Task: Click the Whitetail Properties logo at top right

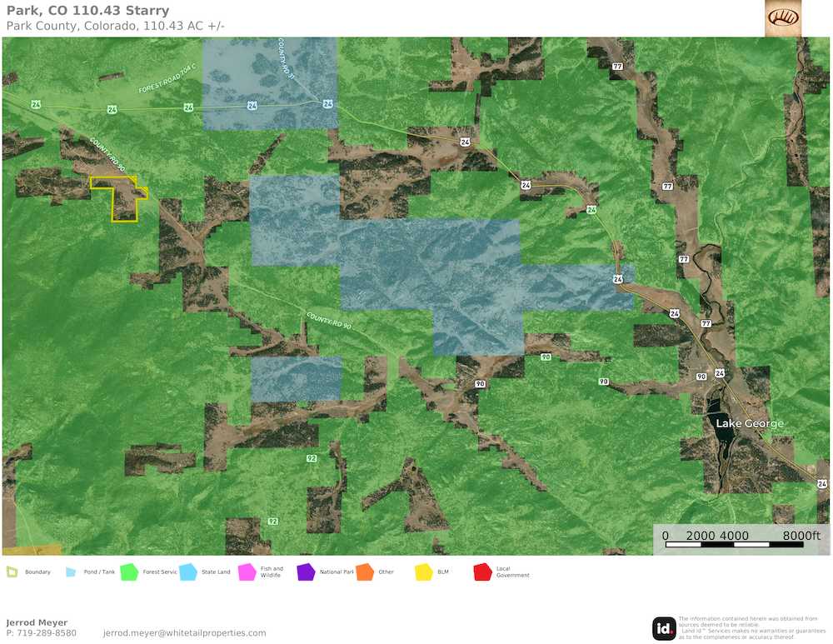Action: [782, 18]
